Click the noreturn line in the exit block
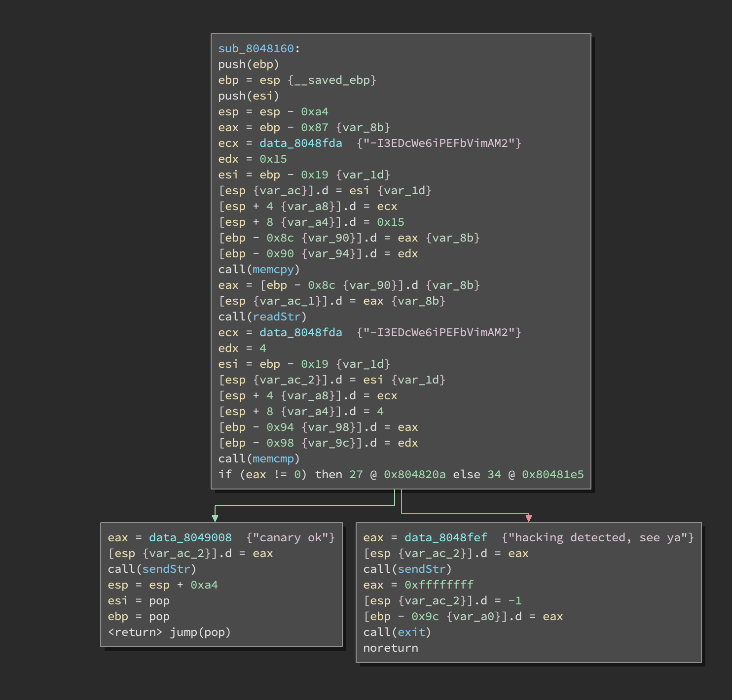 [390, 648]
